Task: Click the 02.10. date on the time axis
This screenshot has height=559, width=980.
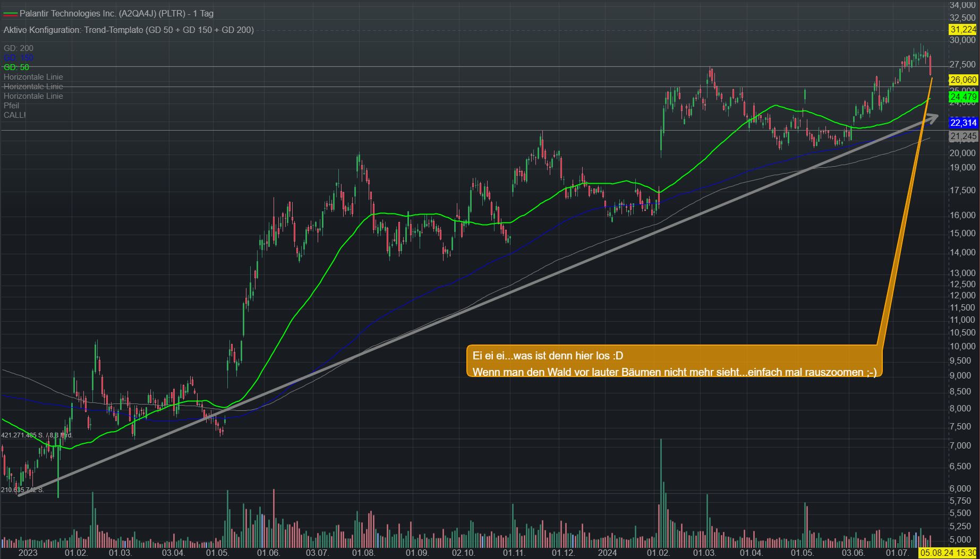Action: pyautogui.click(x=464, y=553)
